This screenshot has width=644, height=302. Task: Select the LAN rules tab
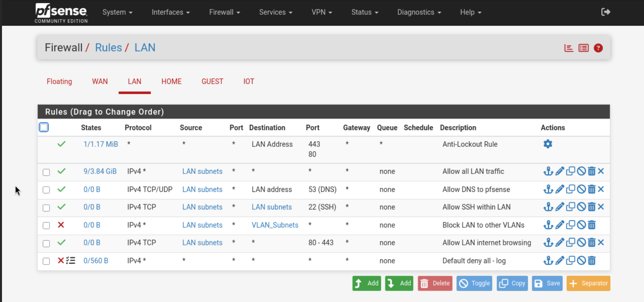(135, 81)
